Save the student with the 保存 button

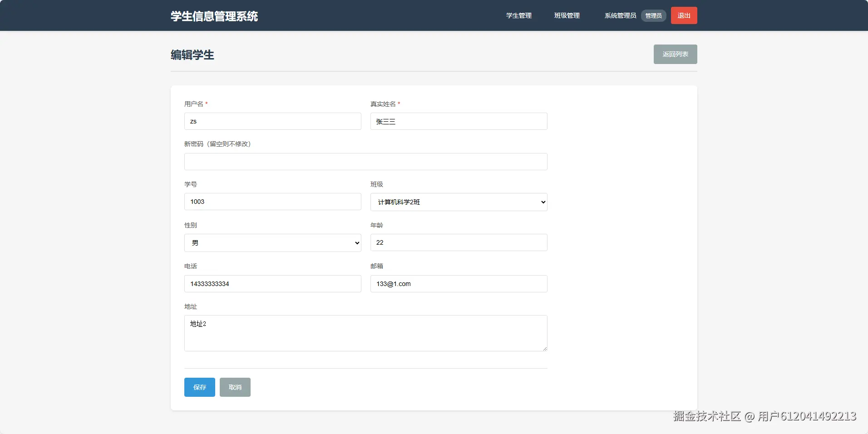tap(199, 387)
